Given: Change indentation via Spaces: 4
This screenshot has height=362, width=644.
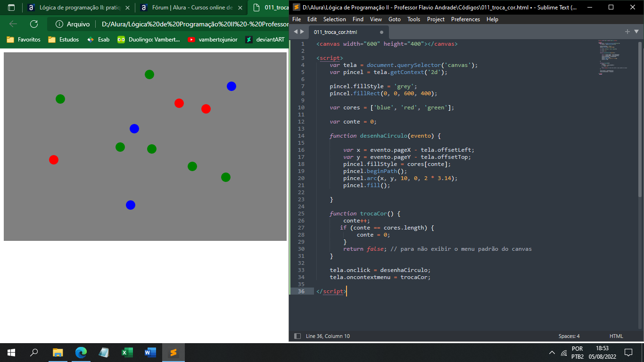Looking at the screenshot, I should point(569,336).
